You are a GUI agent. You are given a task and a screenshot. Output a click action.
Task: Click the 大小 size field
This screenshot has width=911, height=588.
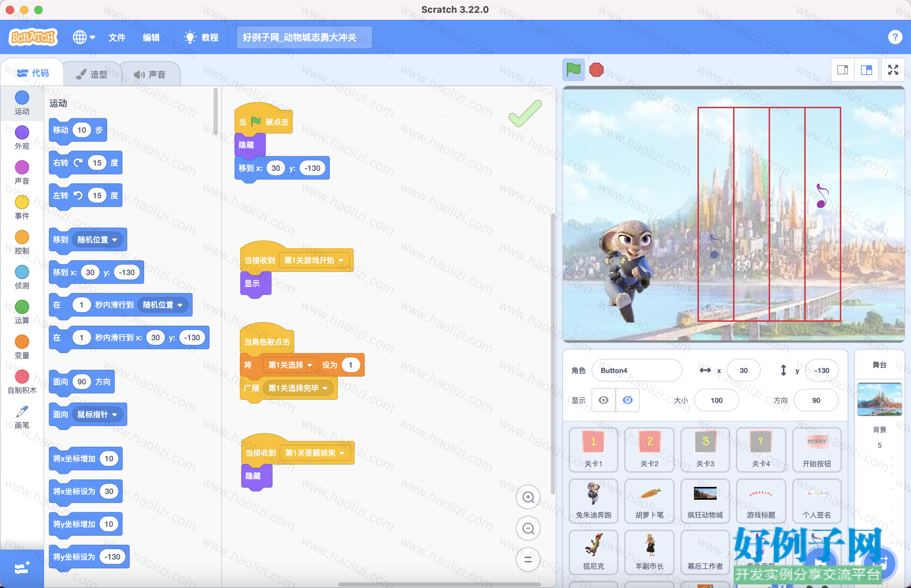pos(716,400)
